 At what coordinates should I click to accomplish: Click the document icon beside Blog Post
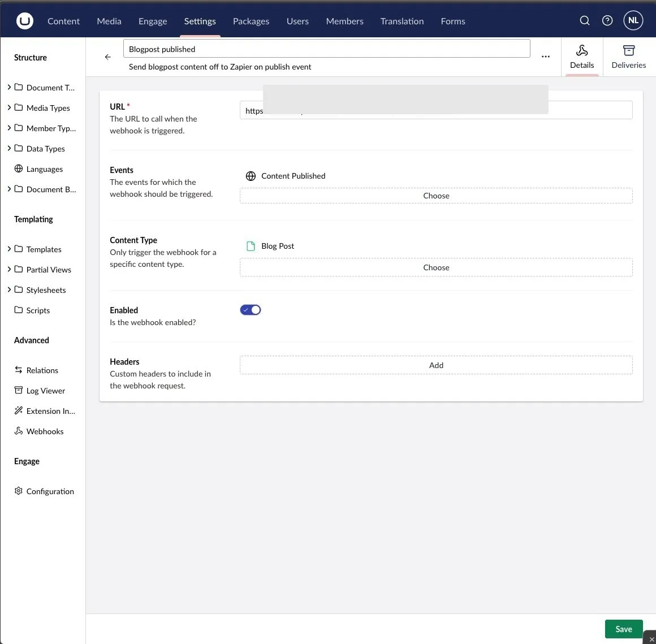click(251, 245)
